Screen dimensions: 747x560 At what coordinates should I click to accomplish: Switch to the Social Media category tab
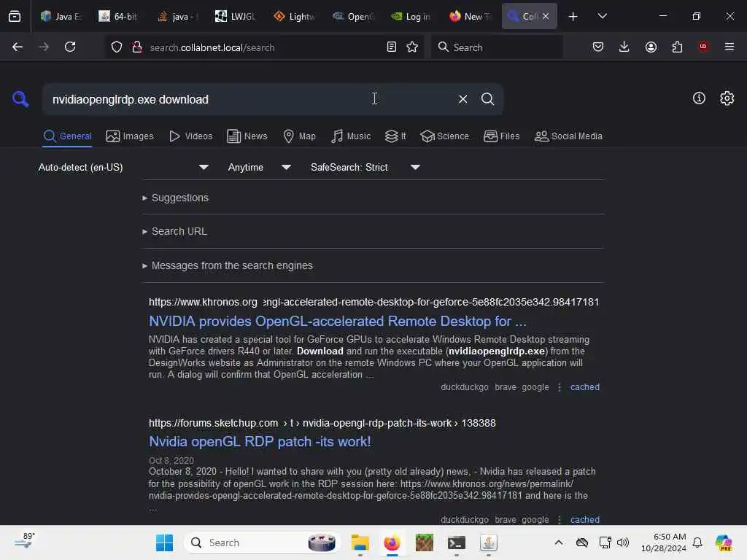point(568,136)
